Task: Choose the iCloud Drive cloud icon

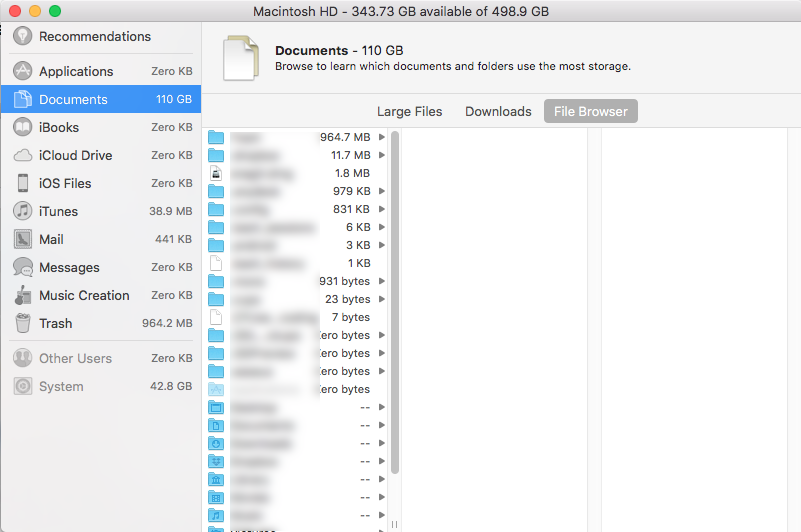Action: point(22,155)
